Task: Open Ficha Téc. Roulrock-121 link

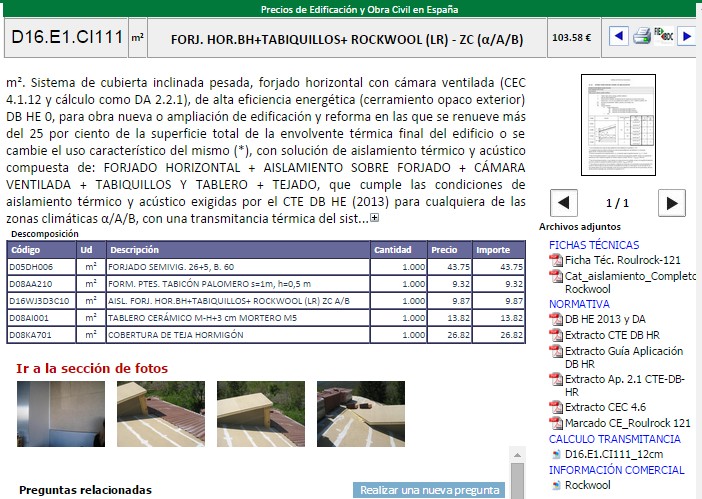Action: [x=622, y=260]
